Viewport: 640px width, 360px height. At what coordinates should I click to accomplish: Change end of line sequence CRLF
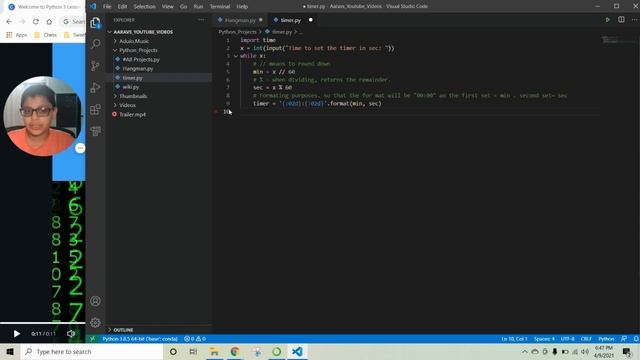coord(586,339)
